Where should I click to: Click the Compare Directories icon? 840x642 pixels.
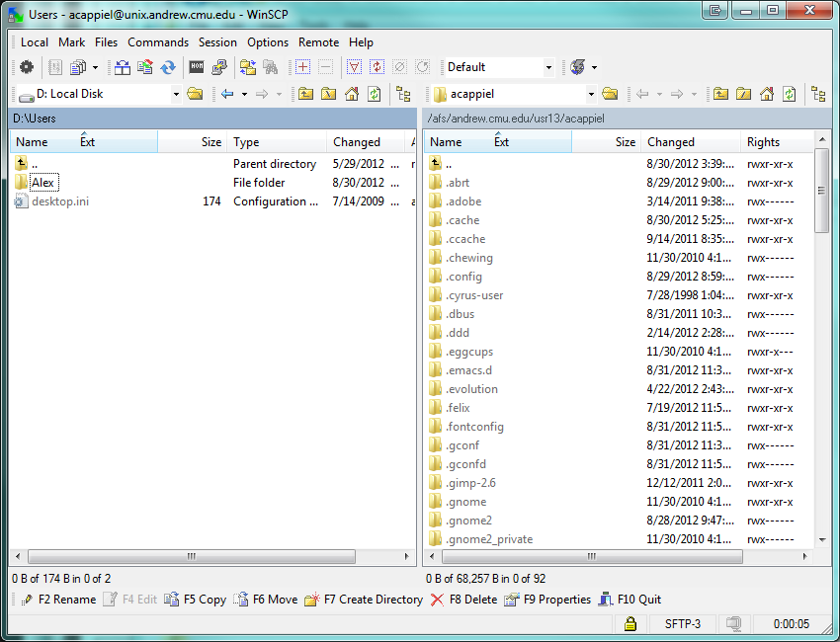pyautogui.click(x=123, y=67)
